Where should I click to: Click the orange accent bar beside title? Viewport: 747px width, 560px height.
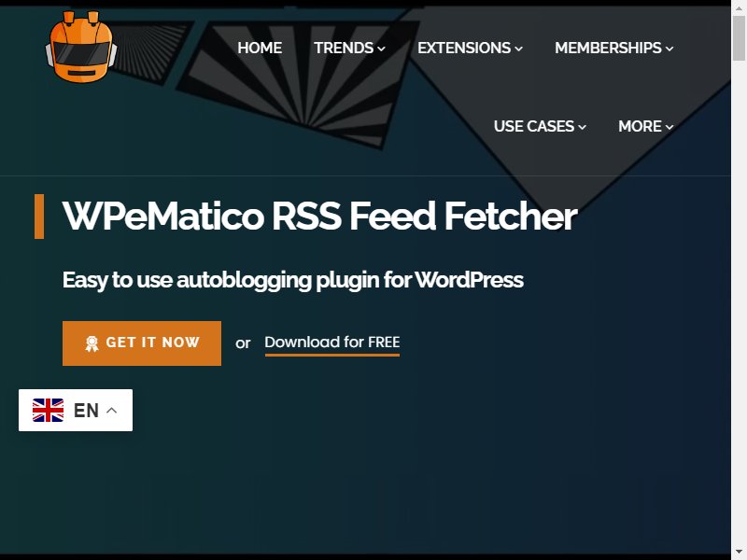point(39,217)
